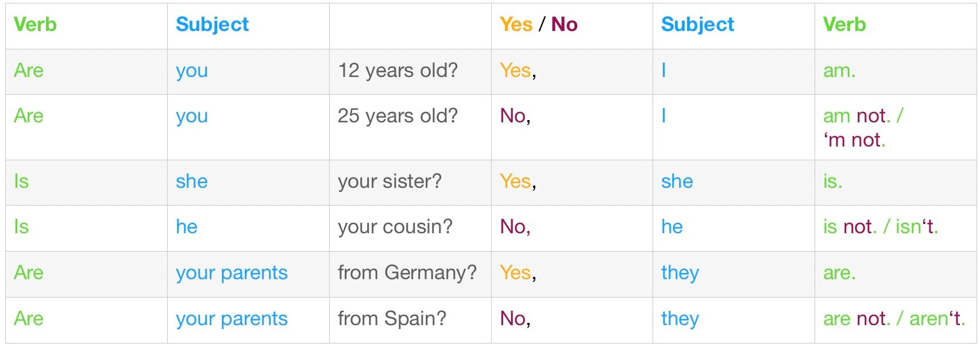Select the 'am.' answer cell
The height and width of the screenshot is (351, 980).
[839, 71]
